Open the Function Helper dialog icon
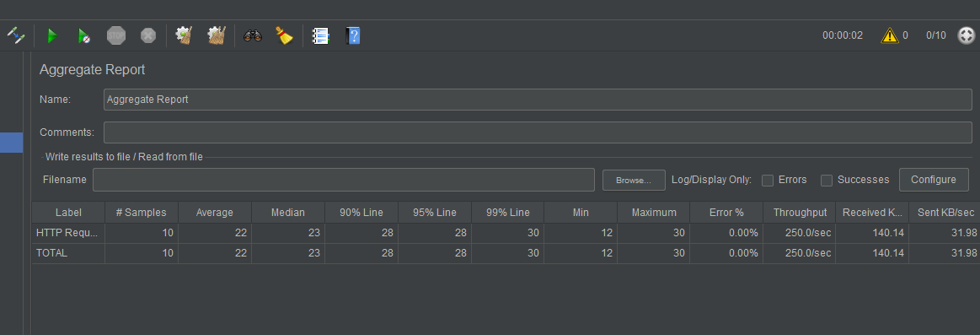Screen dimensions: 980x335 pos(320,35)
